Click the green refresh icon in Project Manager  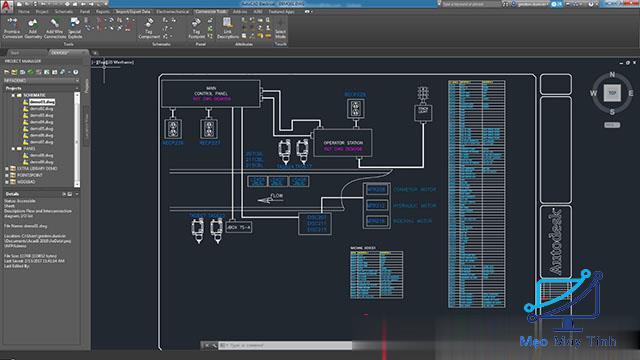pos(30,72)
